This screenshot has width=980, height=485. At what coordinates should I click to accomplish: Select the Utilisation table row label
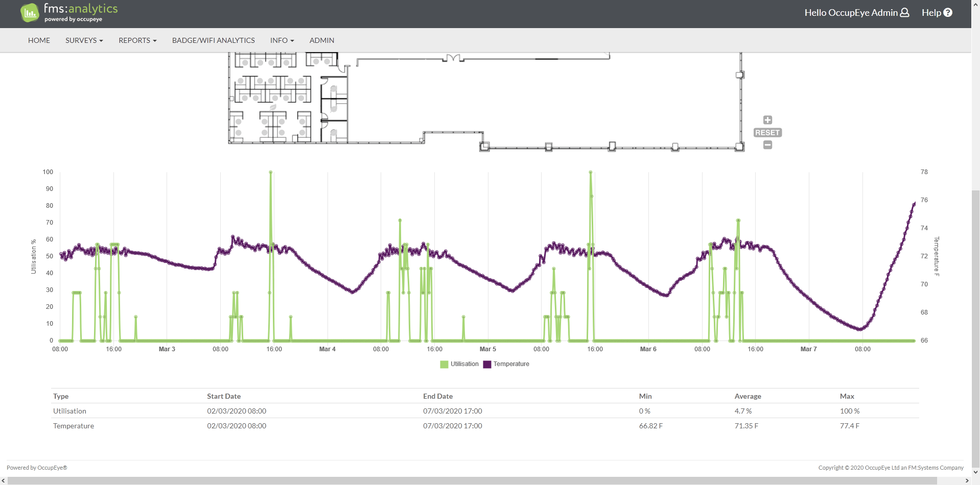pos(69,411)
